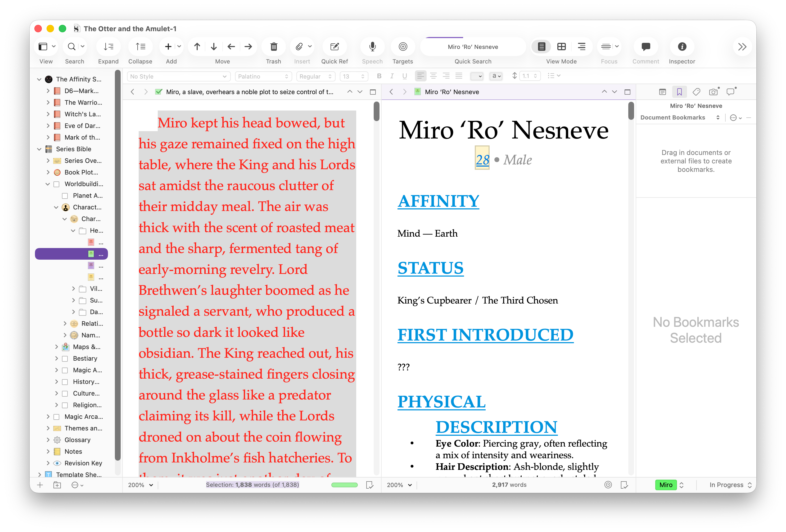
Task: Collapse the Series Bible folder
Action: point(39,149)
